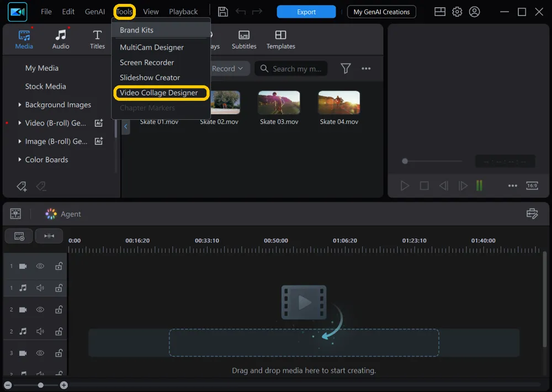Lock audio track 1
The width and height of the screenshot is (552, 392).
pos(59,288)
